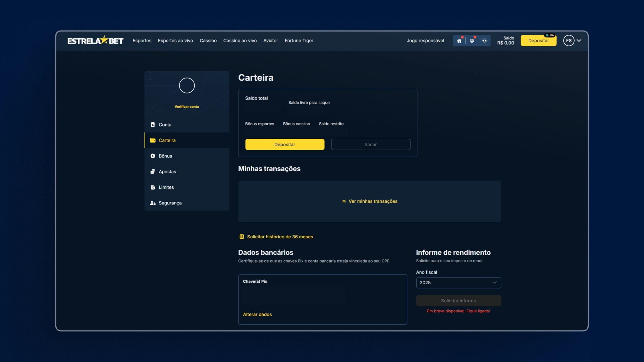This screenshot has width=644, height=362.
Task: Open the Ano fiscal 2025 dropdown
Action: 458,283
